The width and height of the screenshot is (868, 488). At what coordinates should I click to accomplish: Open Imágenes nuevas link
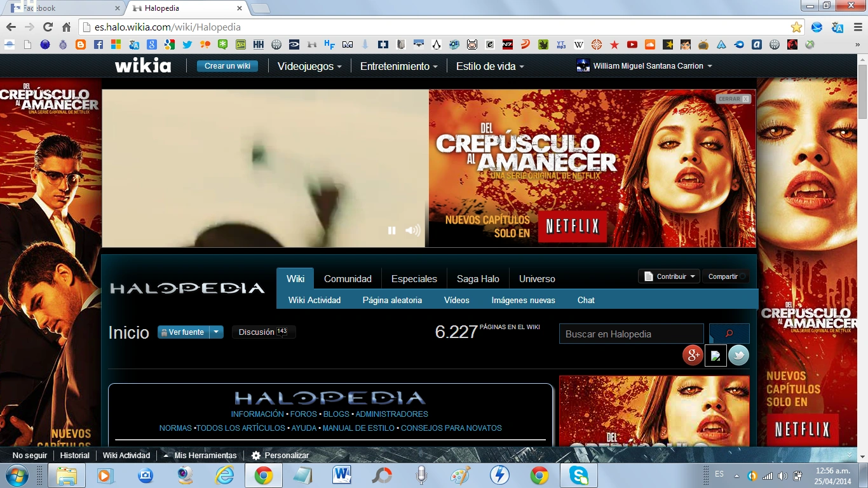(524, 300)
